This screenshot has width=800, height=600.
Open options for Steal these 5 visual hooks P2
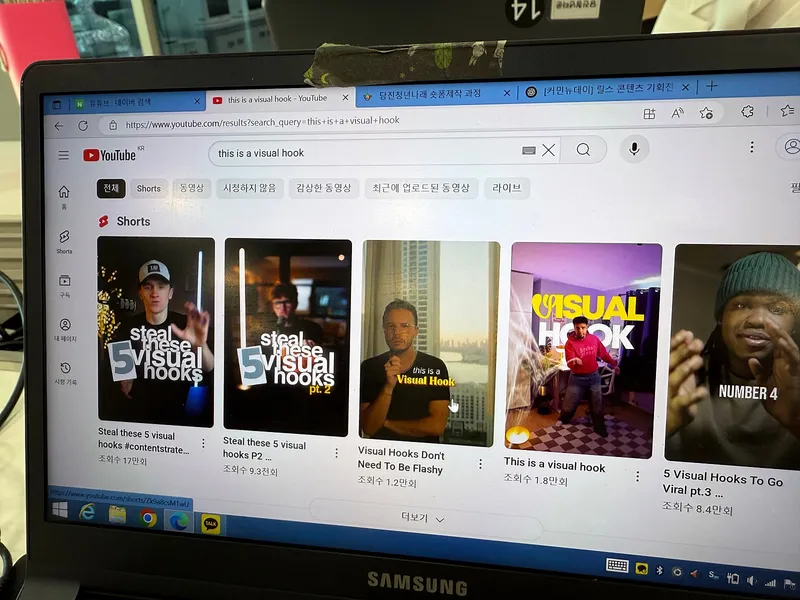click(x=336, y=453)
